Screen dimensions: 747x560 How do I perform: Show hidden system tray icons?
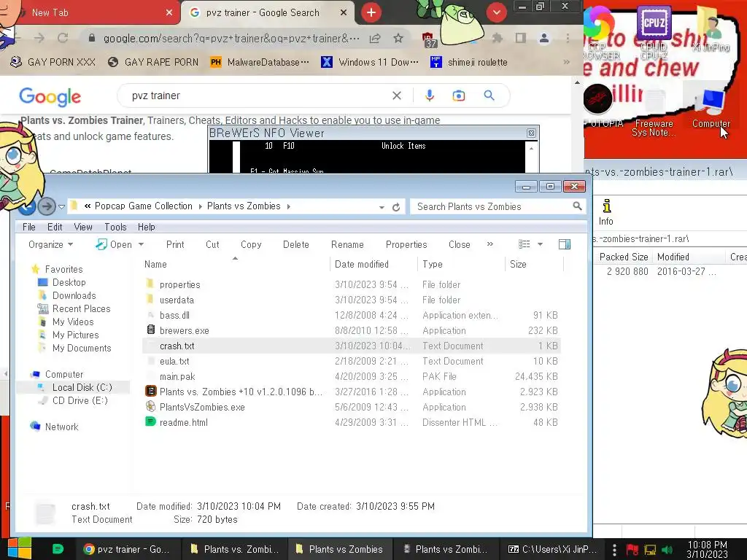click(614, 550)
